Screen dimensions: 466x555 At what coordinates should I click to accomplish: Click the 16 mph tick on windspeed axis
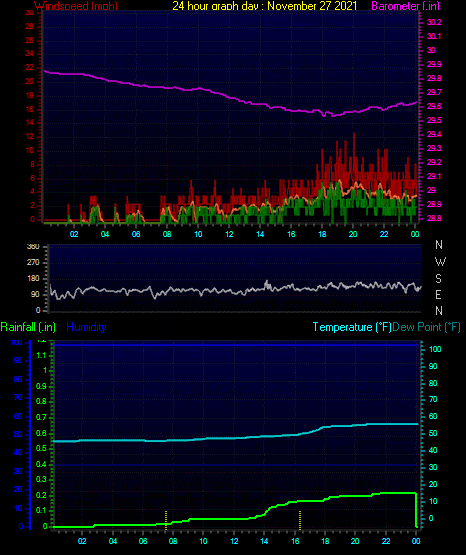pyautogui.click(x=30, y=110)
